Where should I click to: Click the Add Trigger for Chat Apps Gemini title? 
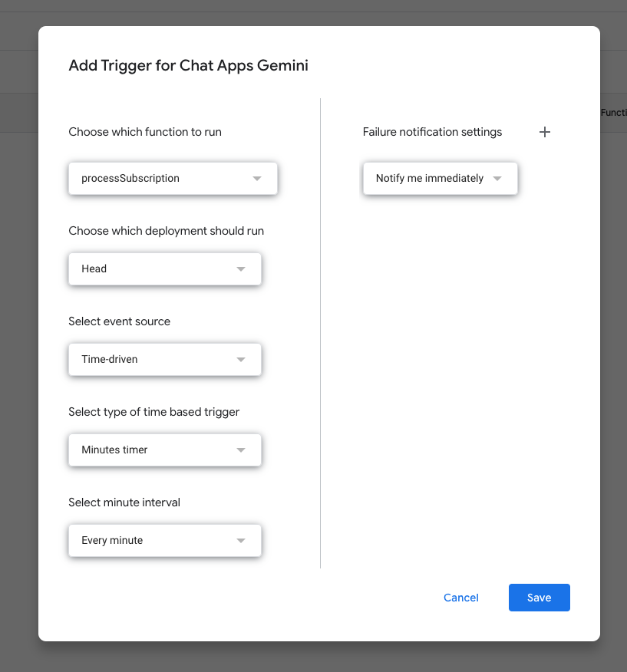point(188,65)
